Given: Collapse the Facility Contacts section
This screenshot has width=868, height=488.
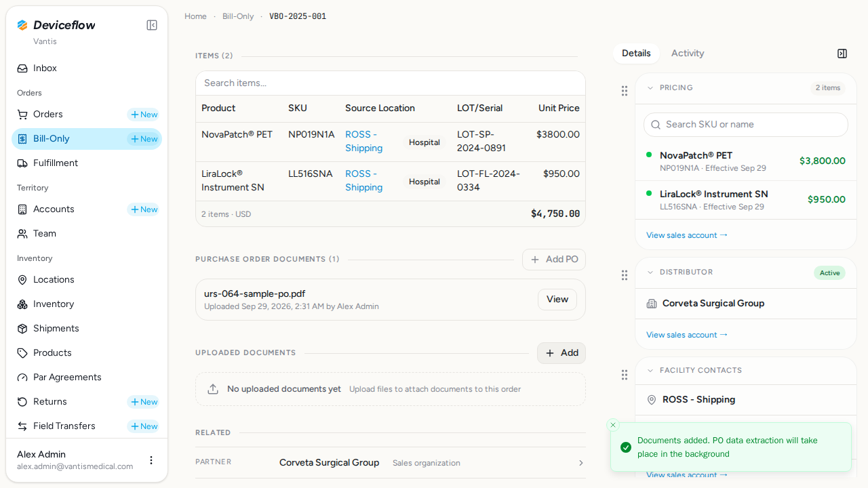Looking at the screenshot, I should [x=650, y=371].
